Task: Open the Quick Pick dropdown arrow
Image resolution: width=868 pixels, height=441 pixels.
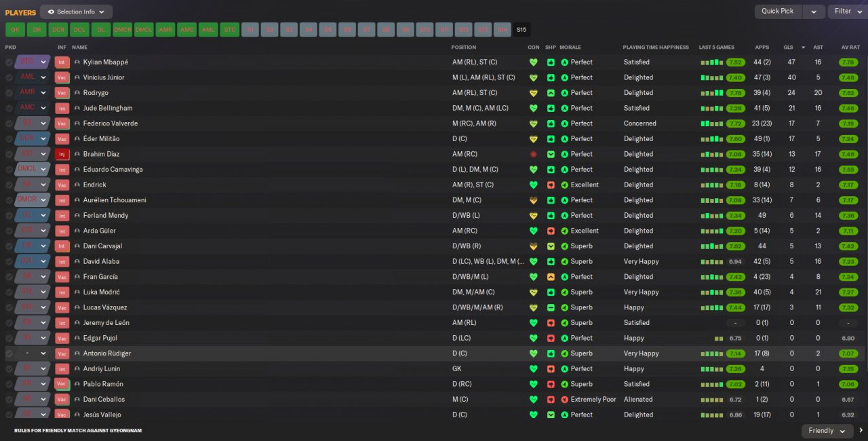Action: coord(814,12)
